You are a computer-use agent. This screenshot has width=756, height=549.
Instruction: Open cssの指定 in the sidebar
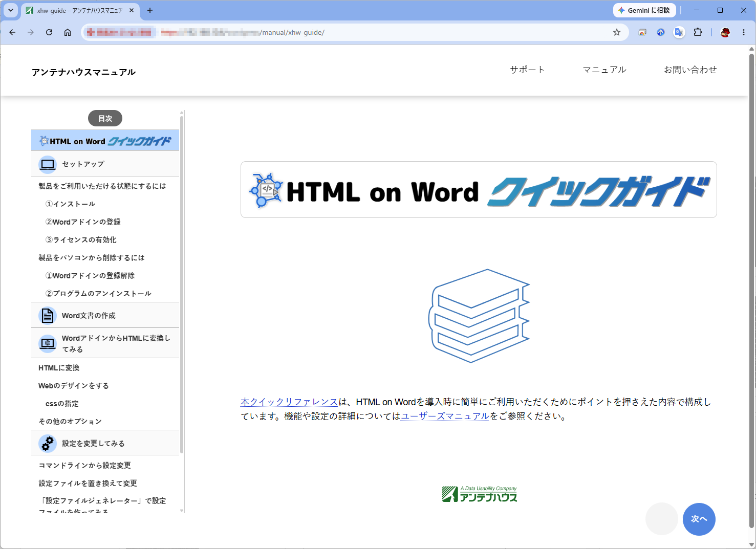62,404
